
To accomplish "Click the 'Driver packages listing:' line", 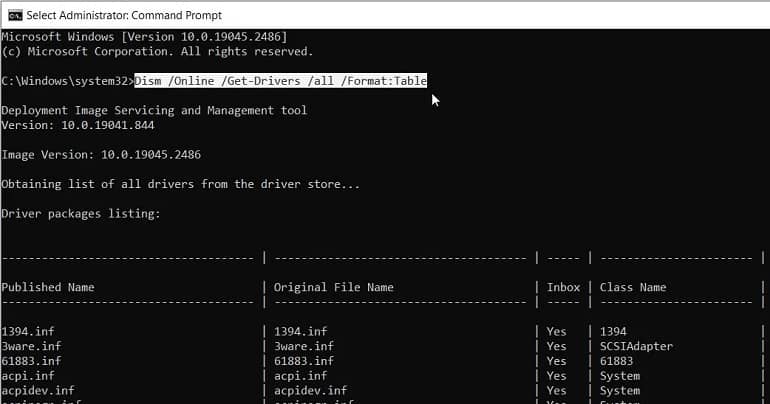I will click(x=81, y=214).
